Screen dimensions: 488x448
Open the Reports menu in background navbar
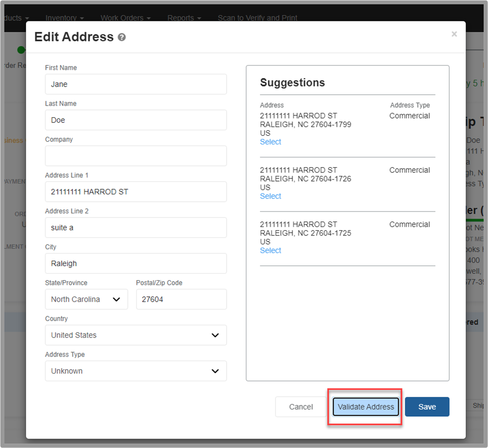click(184, 18)
